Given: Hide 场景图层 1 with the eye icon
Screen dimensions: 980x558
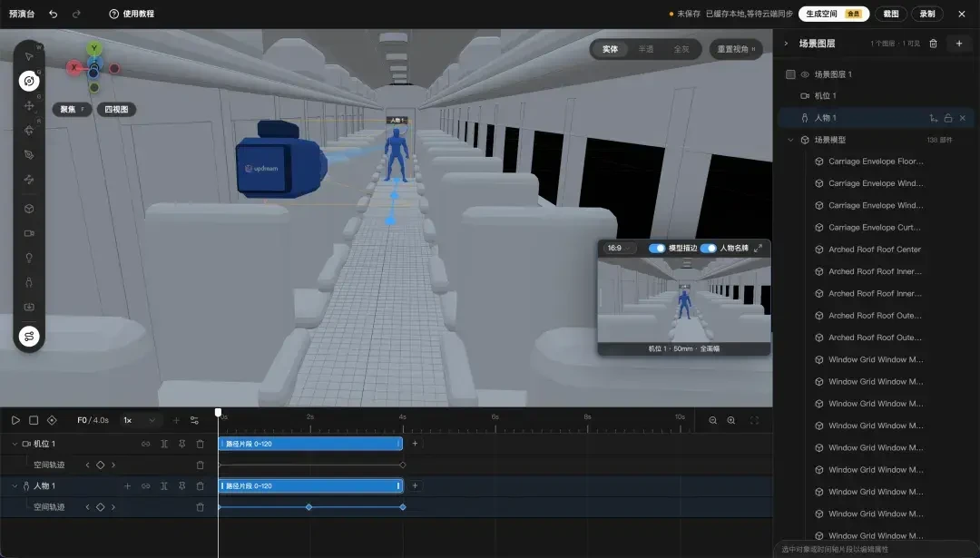Looking at the screenshot, I should (805, 74).
